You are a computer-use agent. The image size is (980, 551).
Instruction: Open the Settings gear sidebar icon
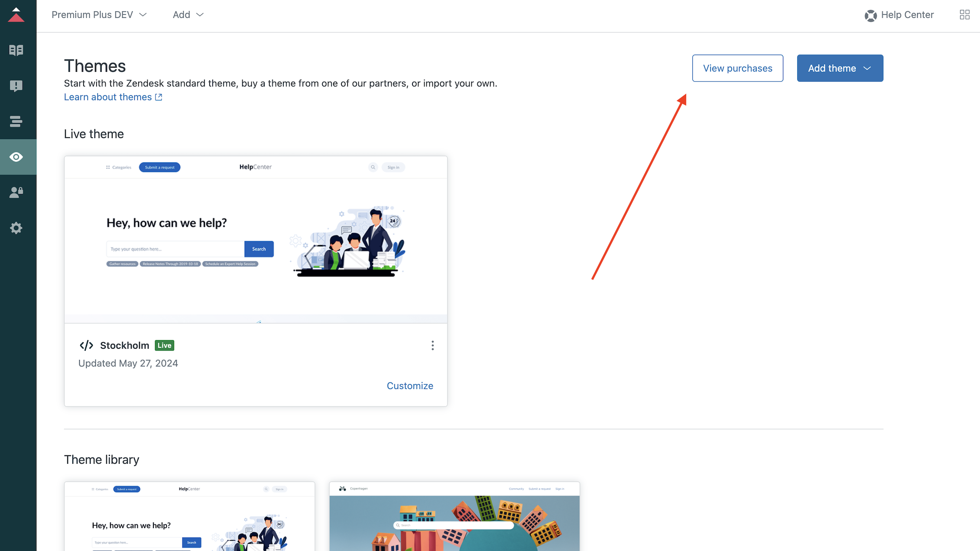(x=16, y=228)
